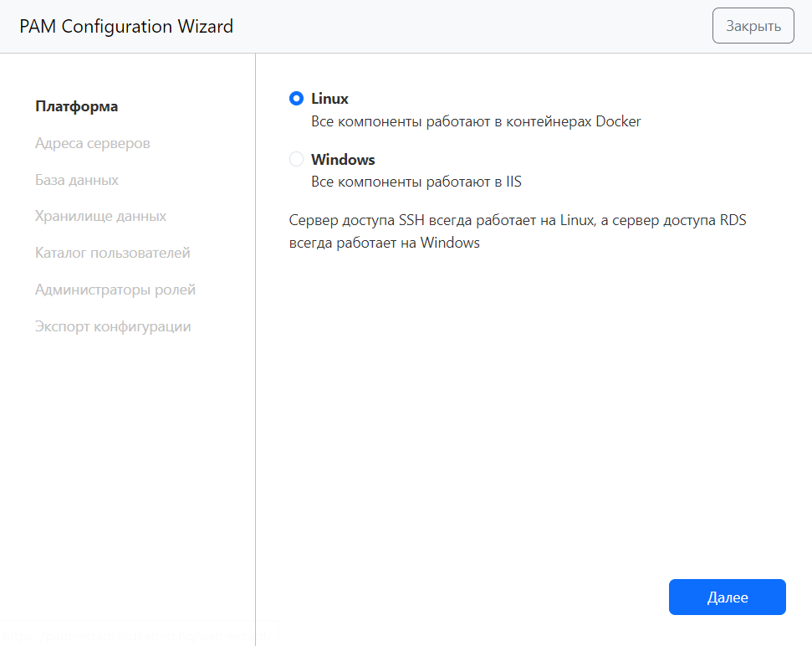
Task: Select the Linux radio button
Action: (296, 99)
